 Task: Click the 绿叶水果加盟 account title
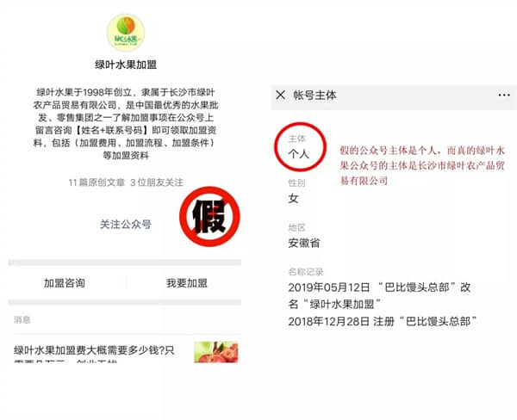[126, 65]
